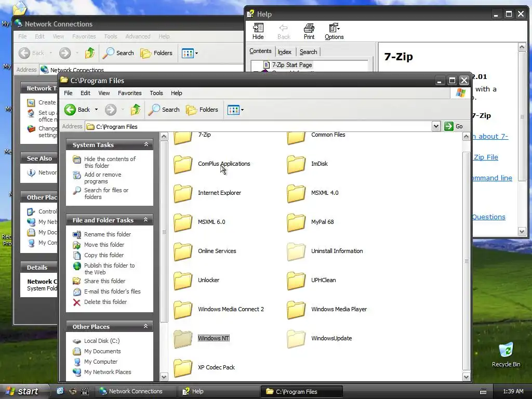
Task: Click the Go button next to address bar
Action: click(454, 126)
